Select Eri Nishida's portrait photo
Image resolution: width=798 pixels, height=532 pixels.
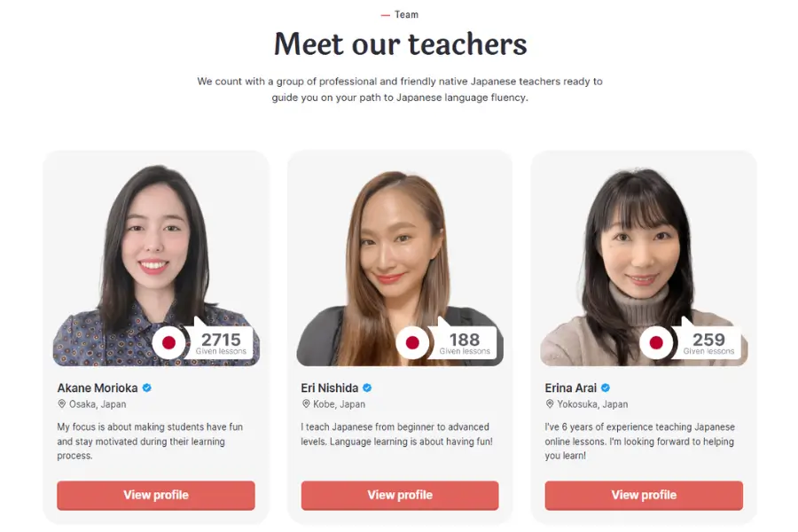pos(400,263)
